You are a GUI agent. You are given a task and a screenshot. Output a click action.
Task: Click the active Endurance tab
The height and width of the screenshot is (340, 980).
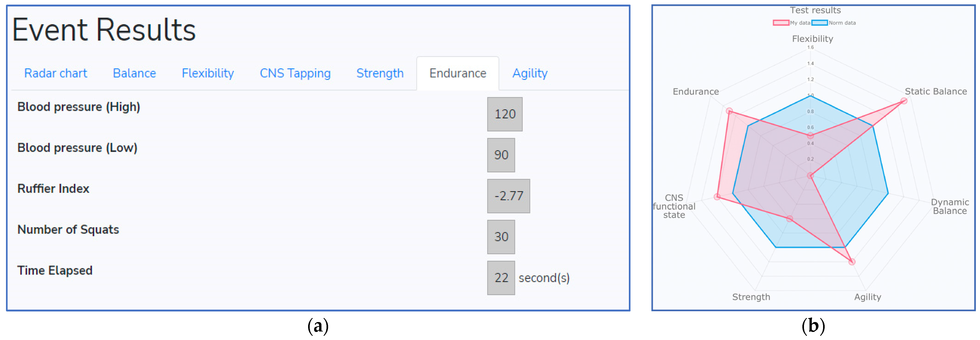(x=458, y=73)
